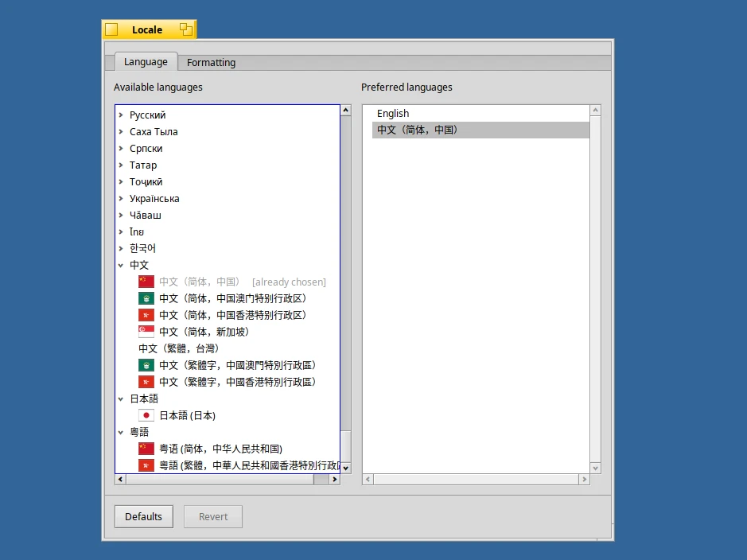The width and height of the screenshot is (747, 560).
Task: Click the Hong Kong flag beside 粤語（繁體）entry
Action: (x=146, y=465)
